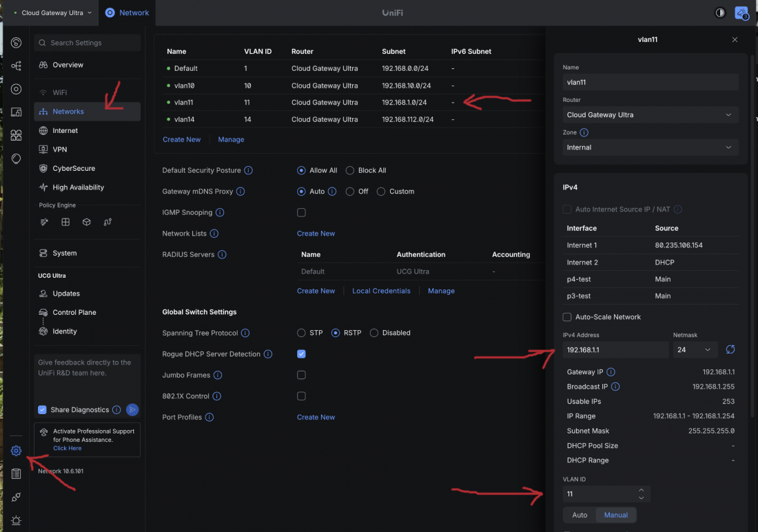This screenshot has height=532, width=758.
Task: Enable the Jumbo Frames checkbox
Action: pos(301,375)
